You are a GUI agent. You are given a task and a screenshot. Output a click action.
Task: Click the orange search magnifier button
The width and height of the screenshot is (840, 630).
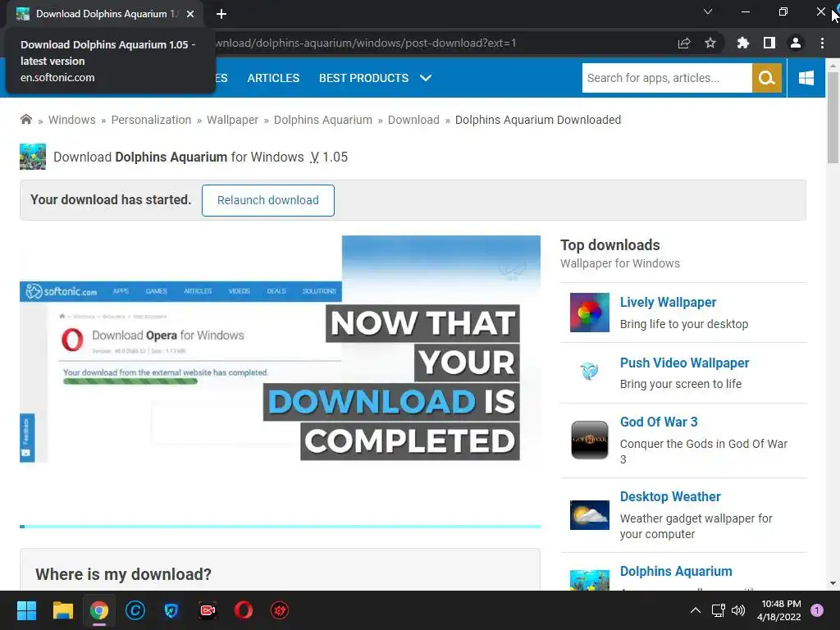coord(767,78)
